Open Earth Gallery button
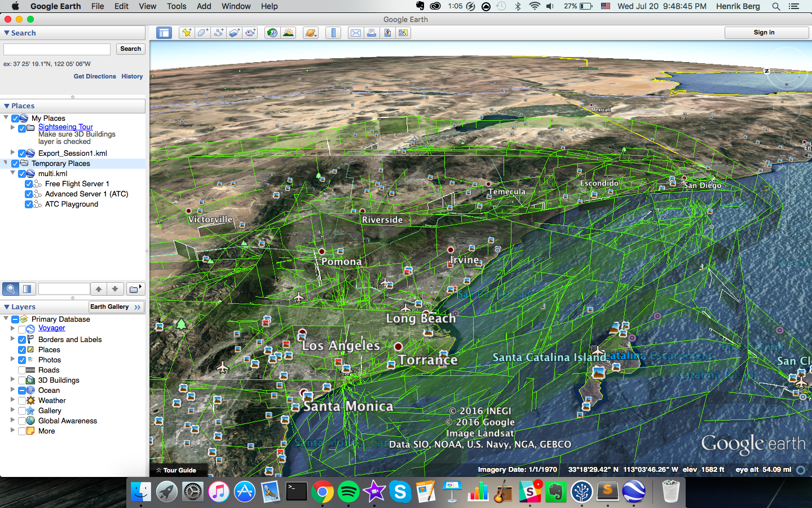The image size is (812, 508). point(116,307)
